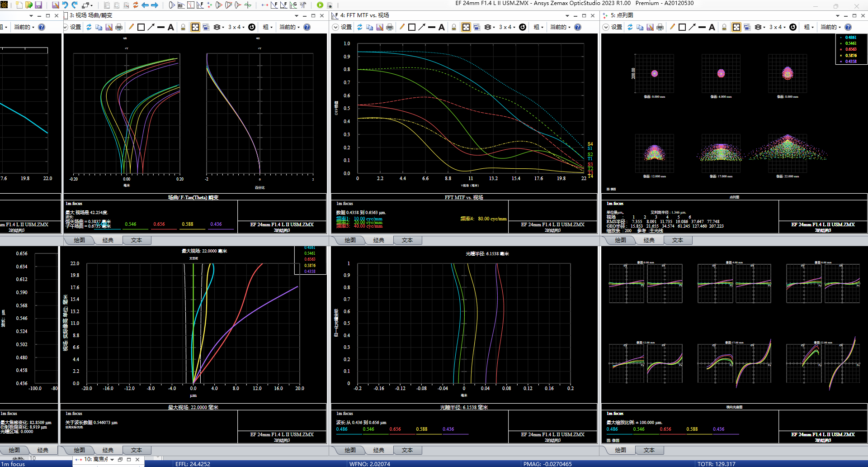Image resolution: width=868 pixels, height=467 pixels.
Task: Open 3 x 4 grid dropdown in window 3
Action: pos(236,27)
